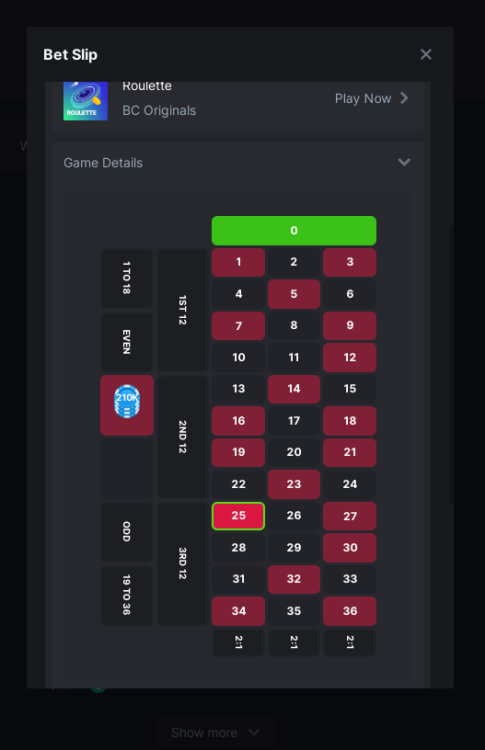Screen dimensions: 485x750
Task: Choose the 1ST 12 dozen bet
Action: click(x=183, y=310)
